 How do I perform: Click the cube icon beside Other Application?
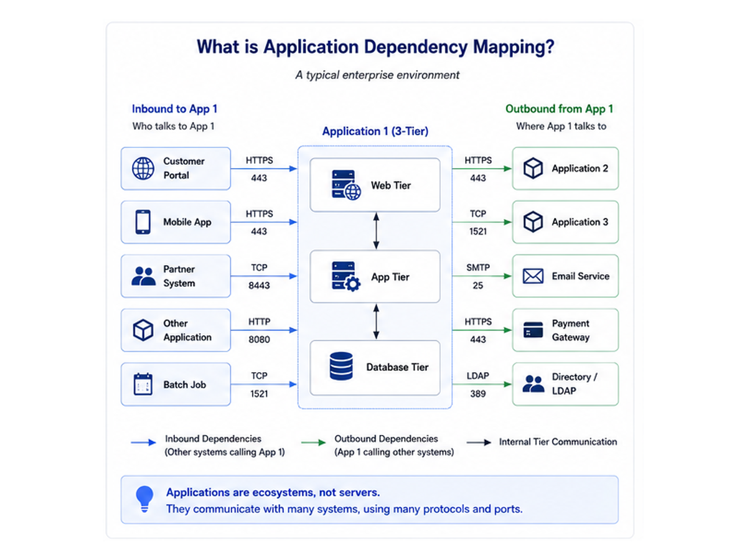point(143,330)
